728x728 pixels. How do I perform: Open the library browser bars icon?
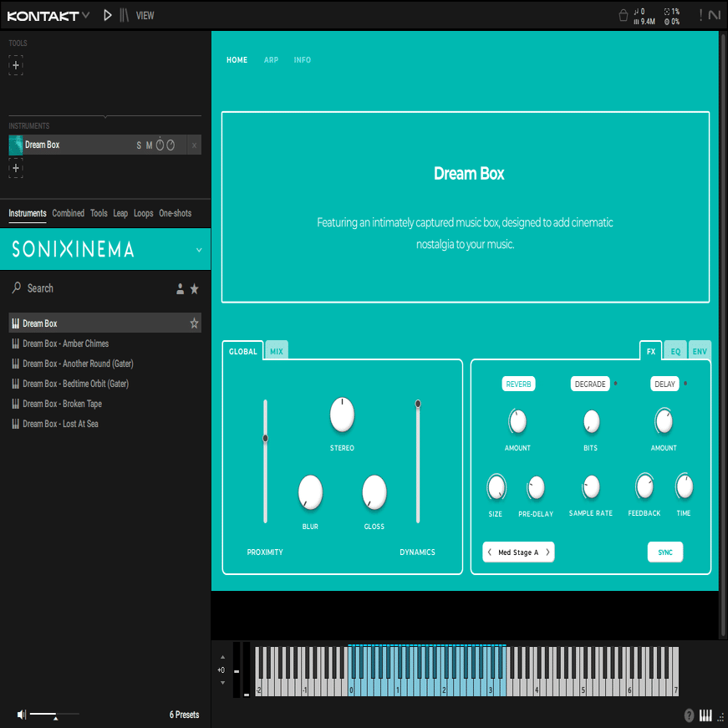[x=124, y=15]
